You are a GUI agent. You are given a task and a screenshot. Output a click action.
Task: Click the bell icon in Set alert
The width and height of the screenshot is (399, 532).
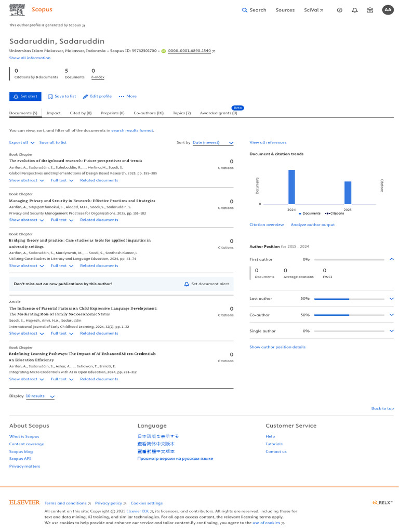16,96
